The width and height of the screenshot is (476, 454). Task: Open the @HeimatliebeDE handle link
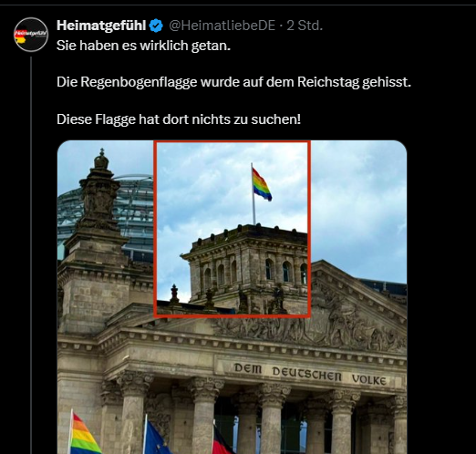222,26
